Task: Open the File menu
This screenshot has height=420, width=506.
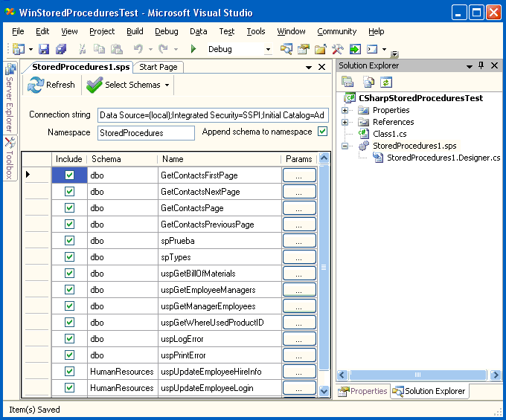Action: tap(18, 31)
